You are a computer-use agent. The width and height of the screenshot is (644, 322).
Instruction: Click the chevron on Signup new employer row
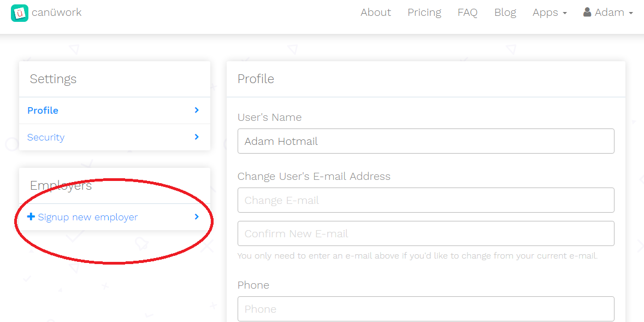pyautogui.click(x=197, y=216)
